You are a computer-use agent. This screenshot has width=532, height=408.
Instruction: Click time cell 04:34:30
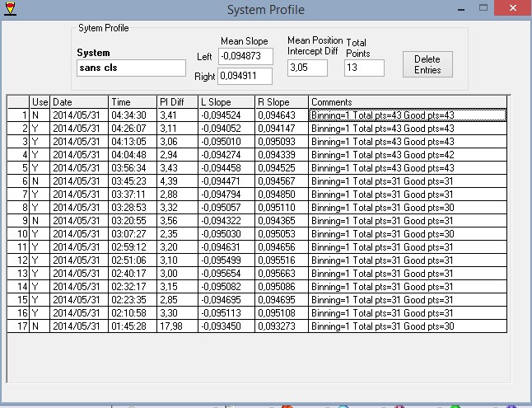click(133, 115)
